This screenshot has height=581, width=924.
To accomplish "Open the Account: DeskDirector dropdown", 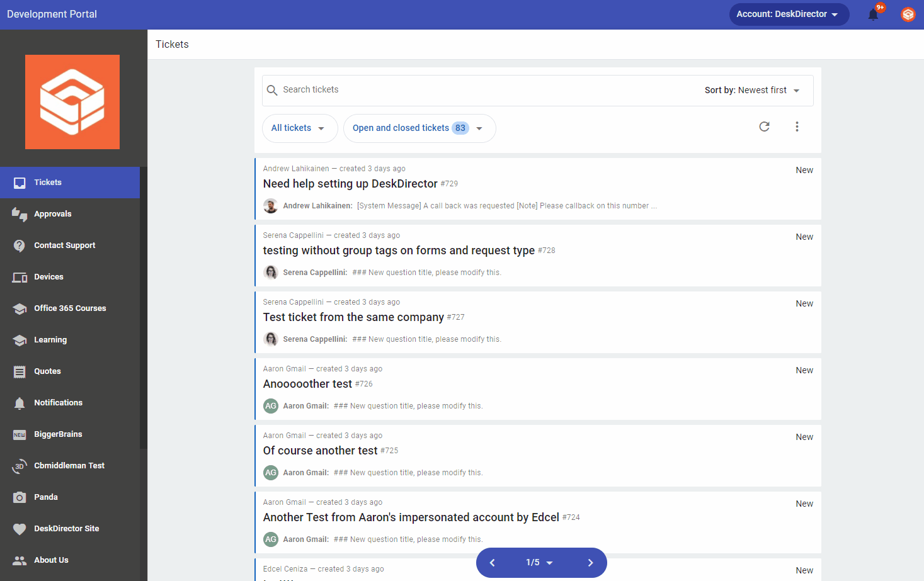I will pos(789,14).
